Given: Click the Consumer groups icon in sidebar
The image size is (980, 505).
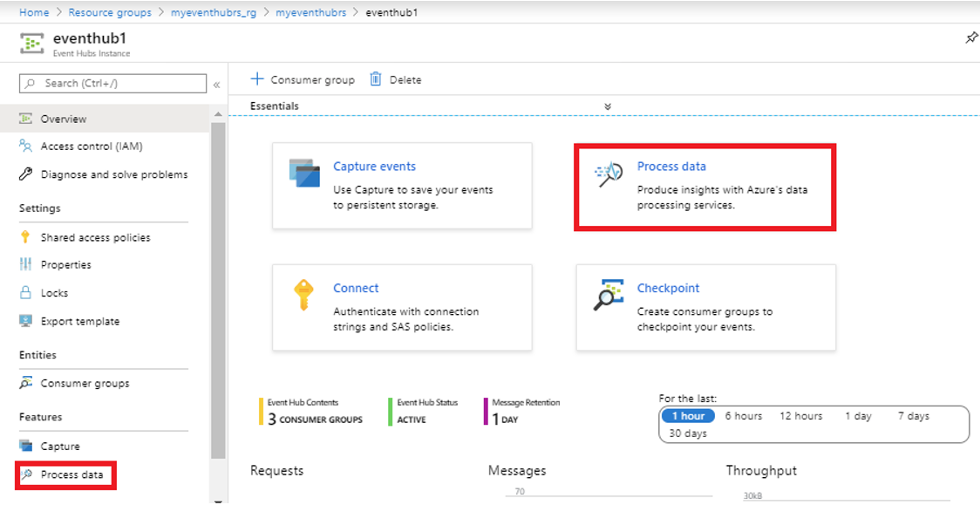Looking at the screenshot, I should click(25, 383).
